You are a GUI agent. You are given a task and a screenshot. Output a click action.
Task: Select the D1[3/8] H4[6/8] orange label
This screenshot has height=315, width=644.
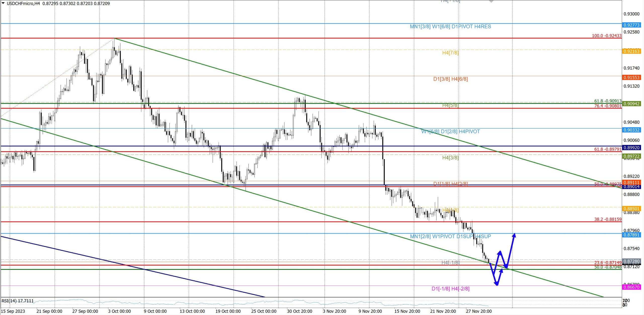pyautogui.click(x=450, y=79)
